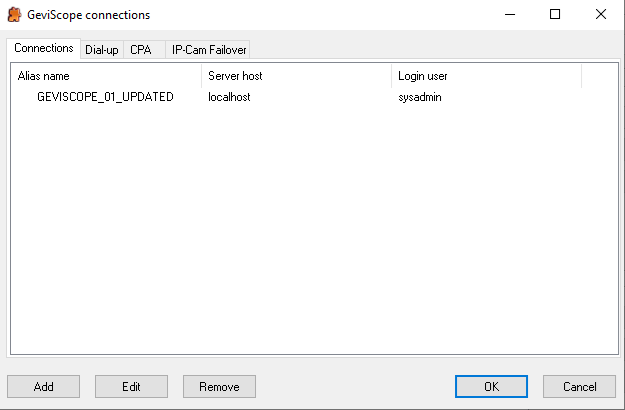Switch to the Connections tab
The image size is (625, 410).
44,48
